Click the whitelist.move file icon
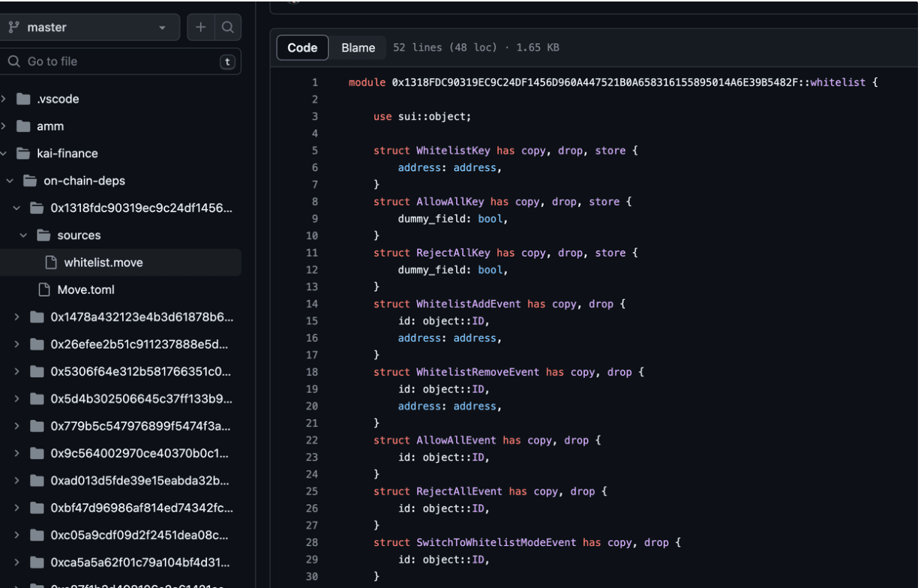 pos(51,262)
